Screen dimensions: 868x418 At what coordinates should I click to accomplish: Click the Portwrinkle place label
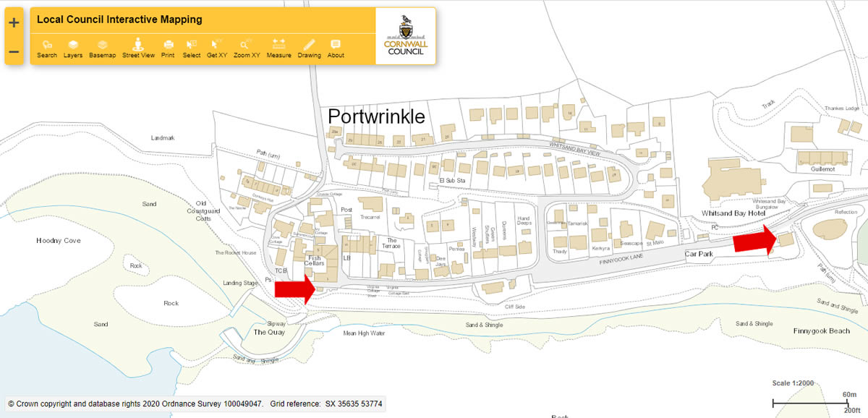[x=377, y=116]
